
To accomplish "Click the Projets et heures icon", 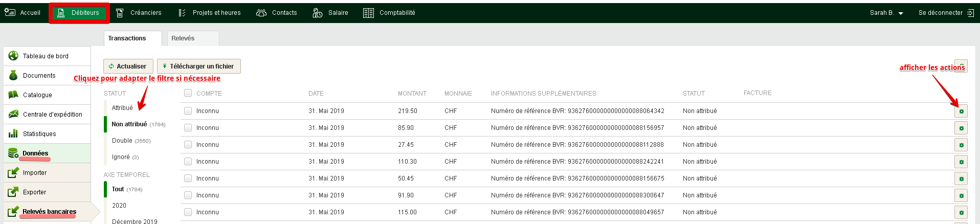I will click(182, 13).
